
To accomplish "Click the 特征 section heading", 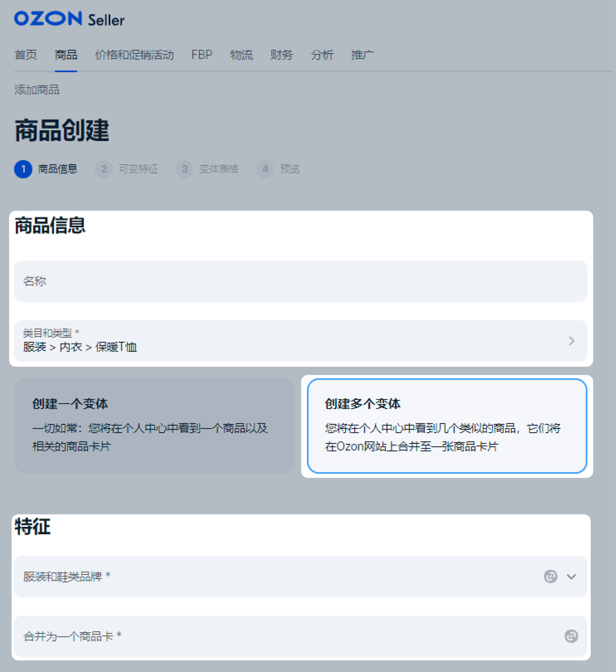I will (x=33, y=527).
